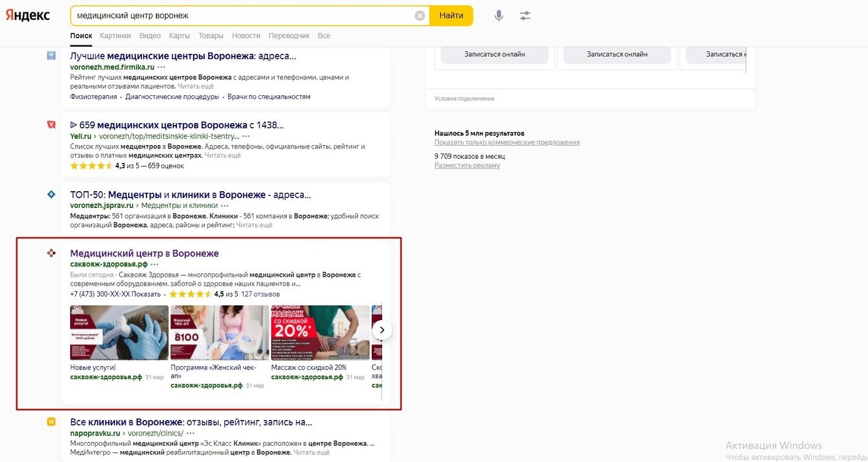Switch to the Картинки tab
868x462 pixels.
pos(115,36)
